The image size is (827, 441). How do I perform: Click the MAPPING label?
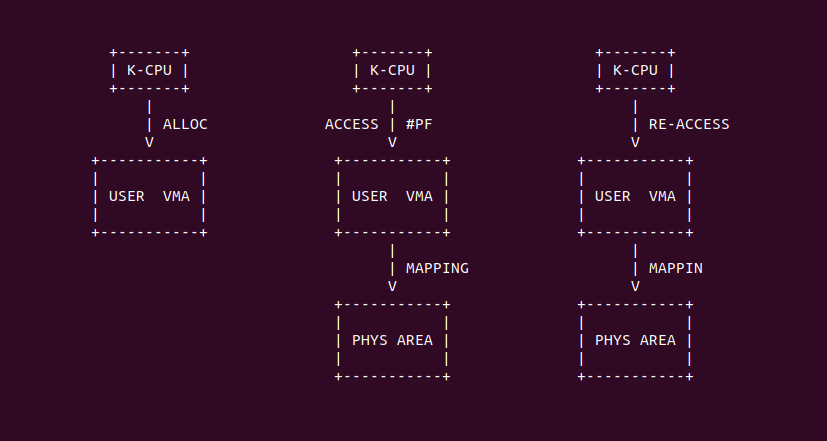point(437,268)
